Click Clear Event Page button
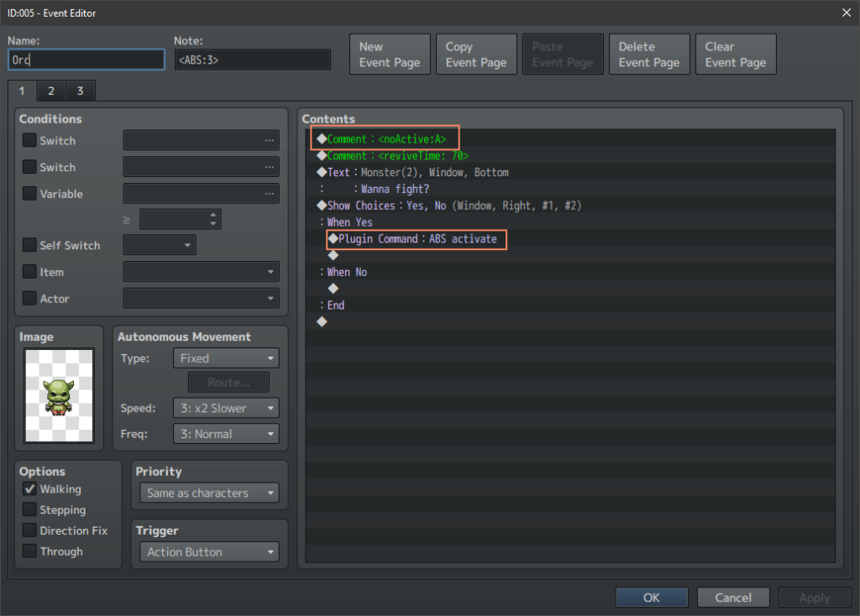This screenshot has height=616, width=860. 736,55
